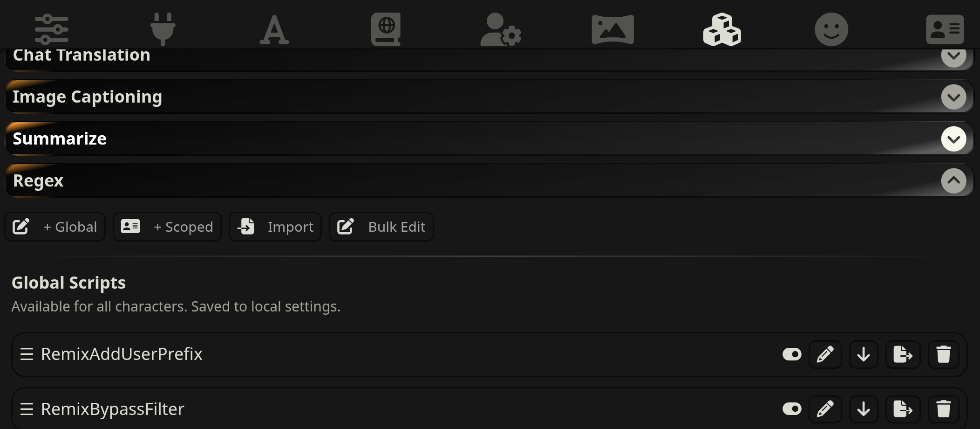980x429 pixels.
Task: Grab RemixAddUserPrefix drag handle
Action: (x=27, y=354)
